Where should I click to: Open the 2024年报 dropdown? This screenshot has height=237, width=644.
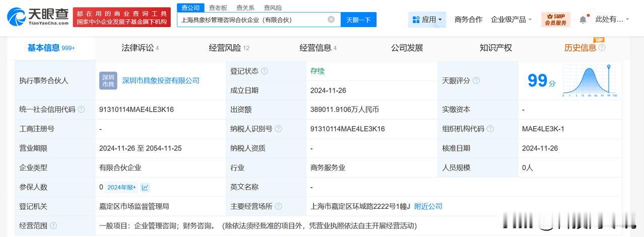(x=121, y=187)
